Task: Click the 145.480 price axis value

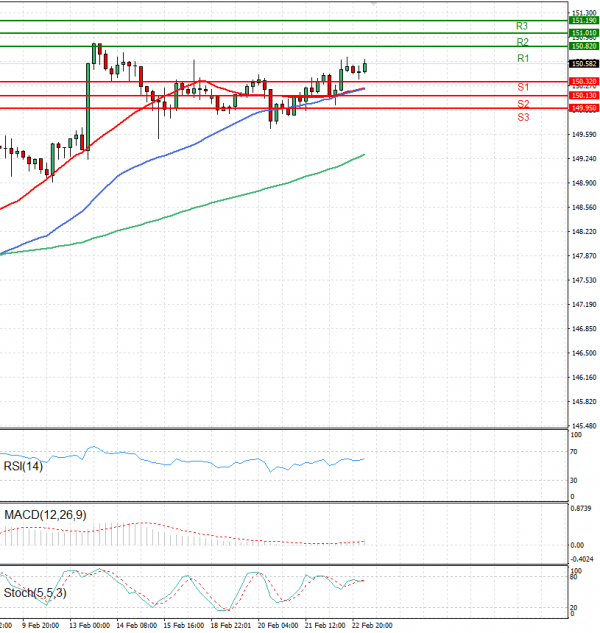Action: click(x=584, y=426)
